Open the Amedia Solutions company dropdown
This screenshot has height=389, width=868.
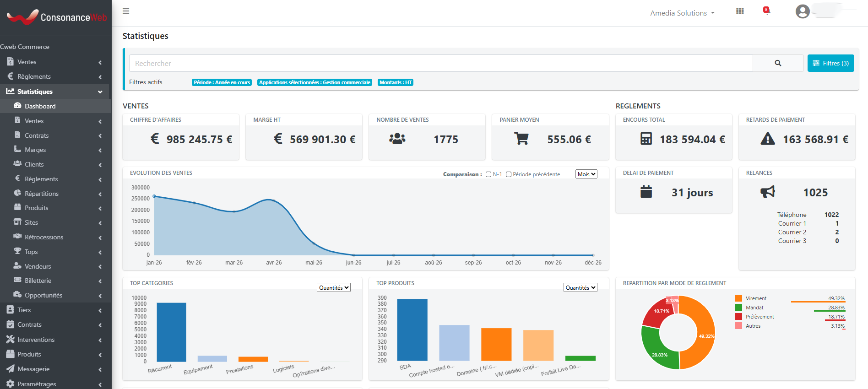[x=682, y=13]
